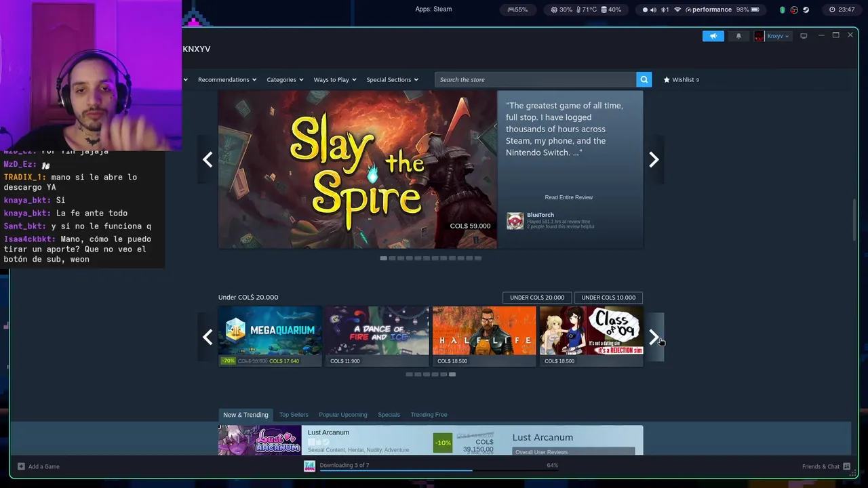Image resolution: width=868 pixels, height=488 pixels.
Task: Open the KNXYV profile nav item
Action: [x=197, y=49]
